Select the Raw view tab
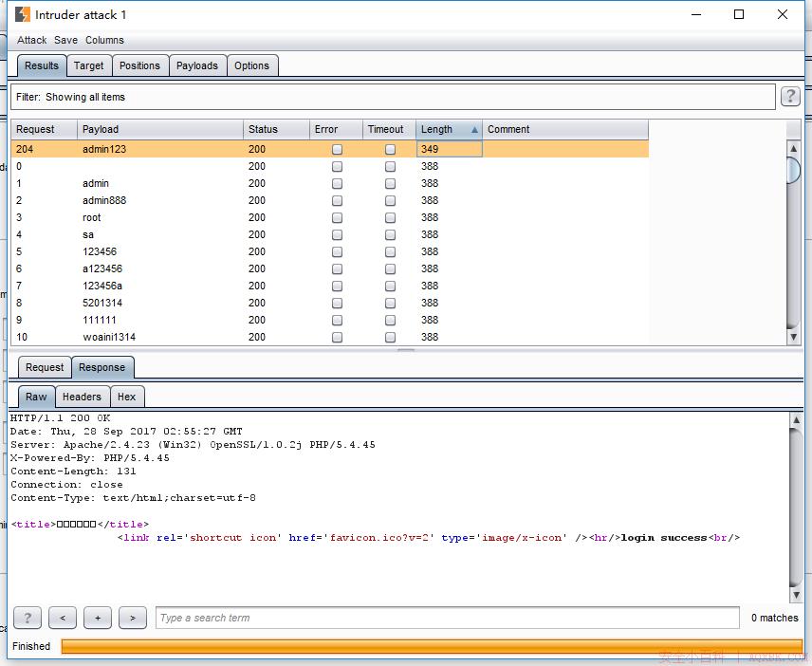 (x=36, y=397)
